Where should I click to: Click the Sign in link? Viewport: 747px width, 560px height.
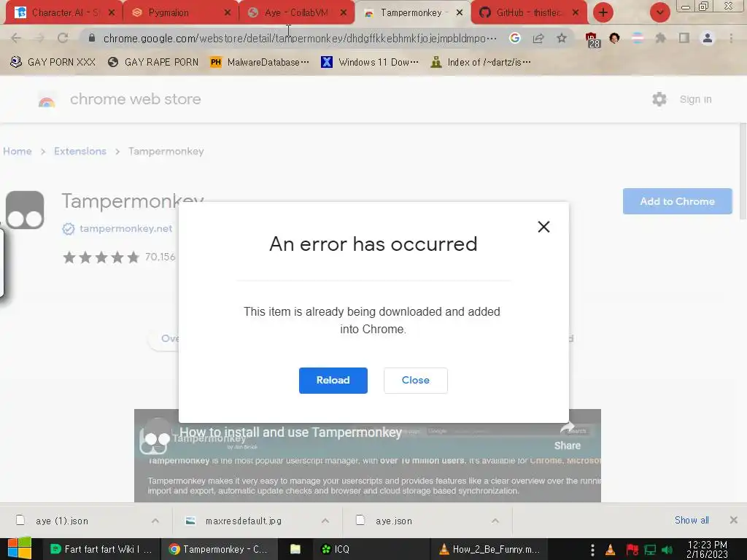(695, 99)
